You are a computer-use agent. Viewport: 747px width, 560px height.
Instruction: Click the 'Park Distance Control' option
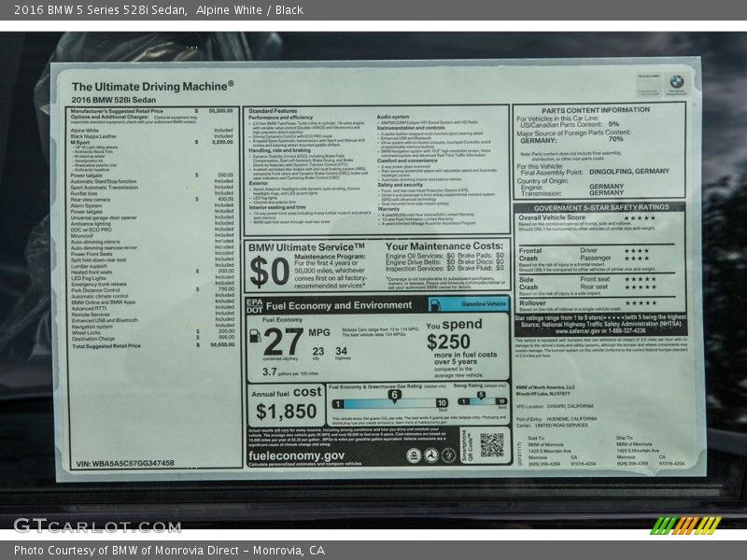tap(95, 289)
